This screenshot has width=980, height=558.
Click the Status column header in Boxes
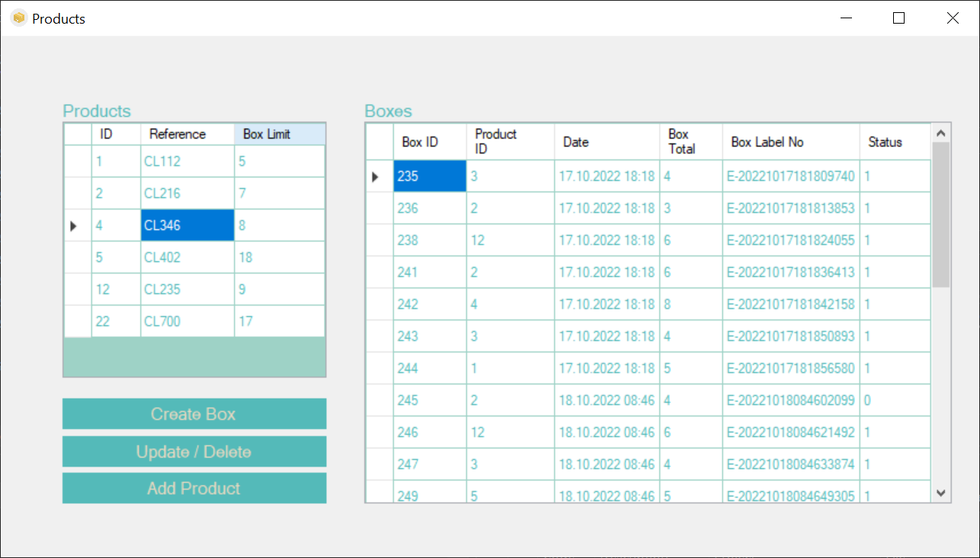tap(884, 141)
